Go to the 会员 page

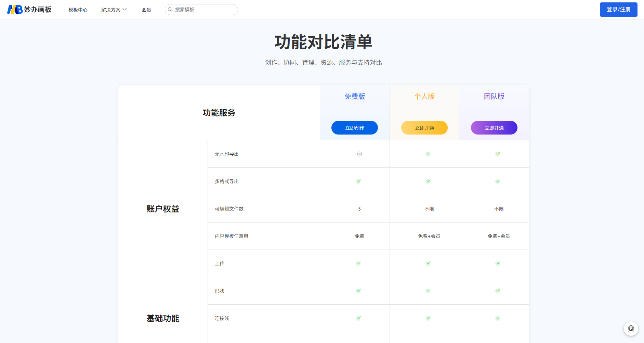tap(146, 10)
